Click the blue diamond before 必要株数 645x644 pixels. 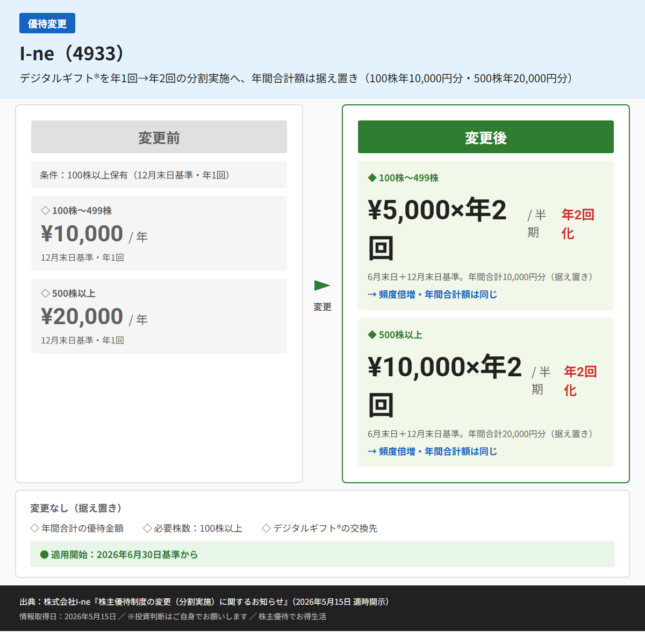click(147, 528)
